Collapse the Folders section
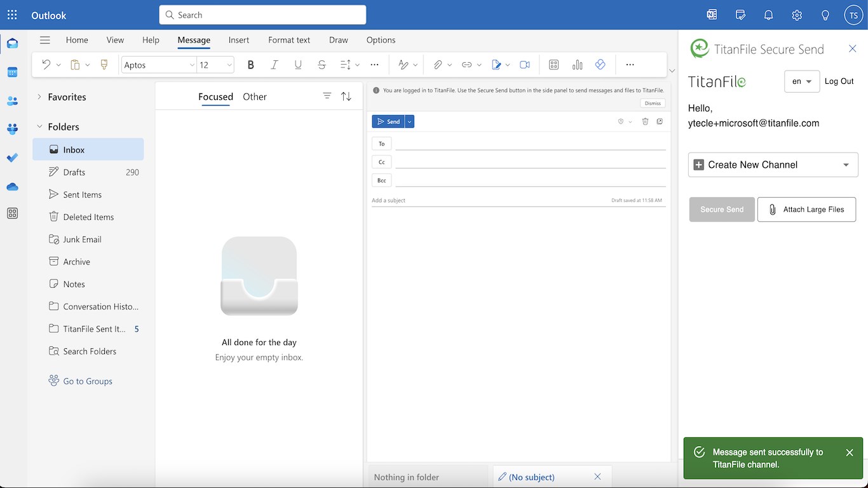The width and height of the screenshot is (868, 488). pyautogui.click(x=39, y=126)
